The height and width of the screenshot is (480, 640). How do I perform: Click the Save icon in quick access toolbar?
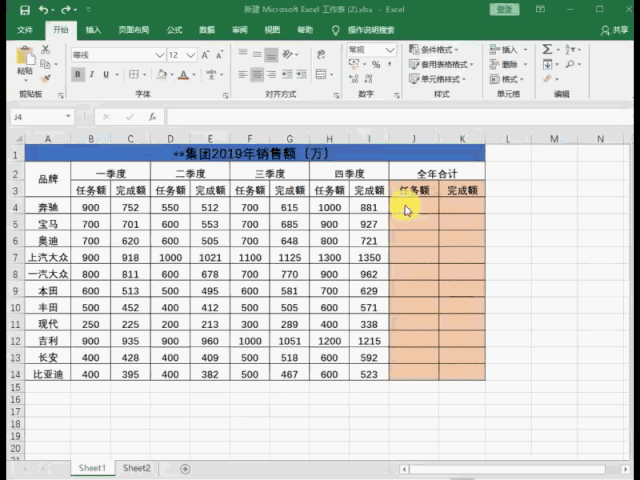click(x=25, y=10)
